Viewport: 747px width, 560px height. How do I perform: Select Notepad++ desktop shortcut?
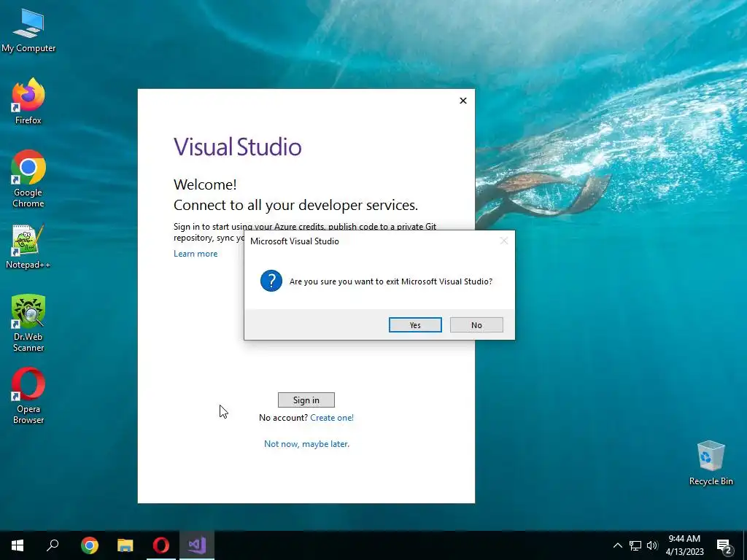(28, 246)
